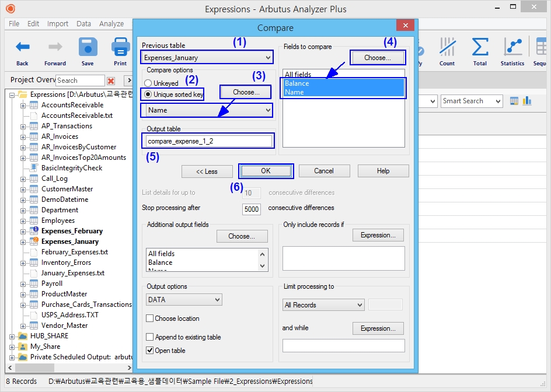
Task: Click the Project Overview search box
Action: [80, 80]
